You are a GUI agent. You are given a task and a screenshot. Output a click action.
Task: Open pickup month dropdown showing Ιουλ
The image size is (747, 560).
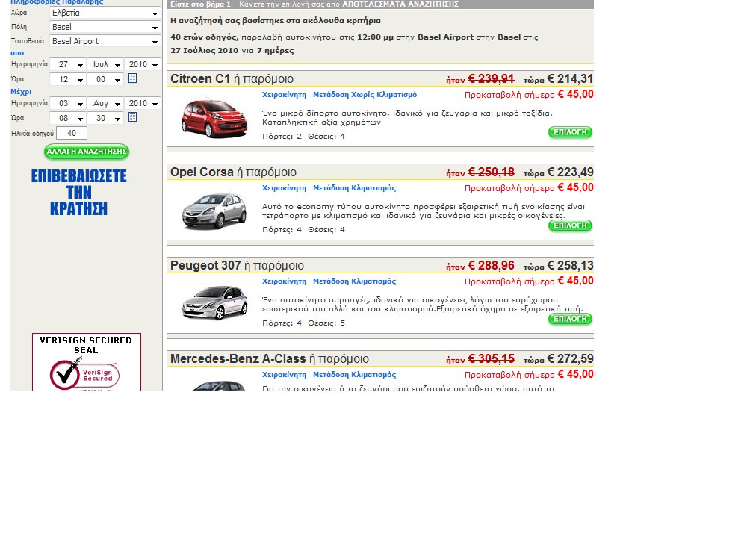point(105,64)
